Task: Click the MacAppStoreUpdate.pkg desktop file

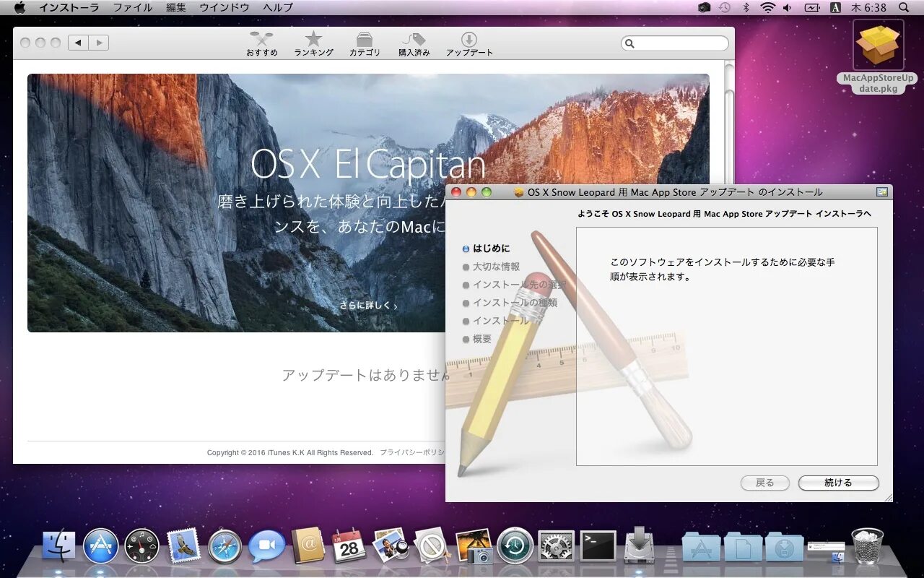Action: pyautogui.click(x=878, y=57)
